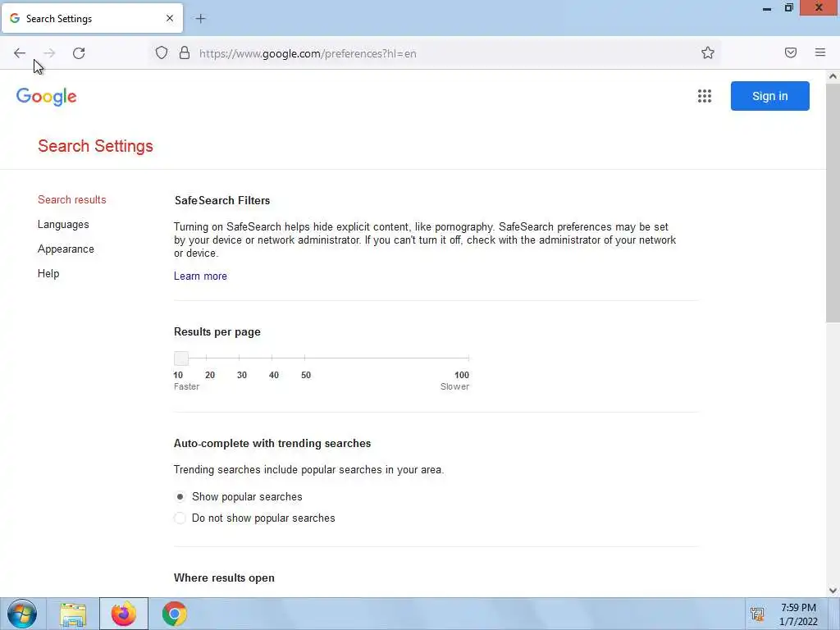
Task: Select Do not show popular searches
Action: pyautogui.click(x=180, y=518)
